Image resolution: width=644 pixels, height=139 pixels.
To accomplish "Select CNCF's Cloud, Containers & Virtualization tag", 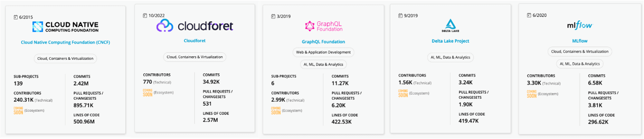I will [x=65, y=58].
